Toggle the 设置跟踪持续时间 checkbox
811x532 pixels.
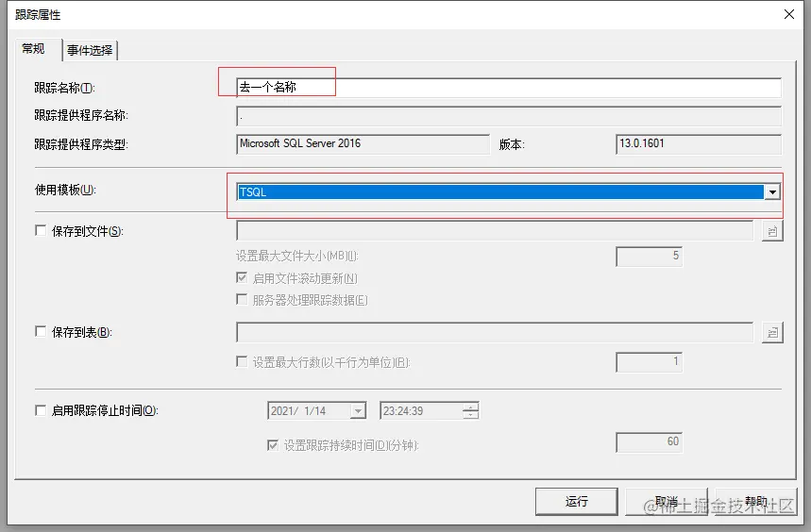273,444
